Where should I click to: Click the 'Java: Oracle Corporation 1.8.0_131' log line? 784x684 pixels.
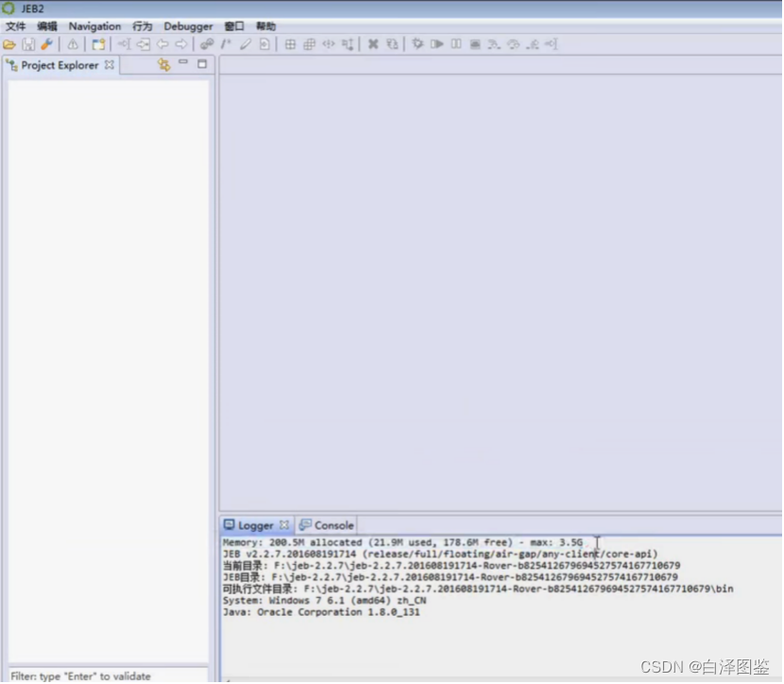coord(321,612)
